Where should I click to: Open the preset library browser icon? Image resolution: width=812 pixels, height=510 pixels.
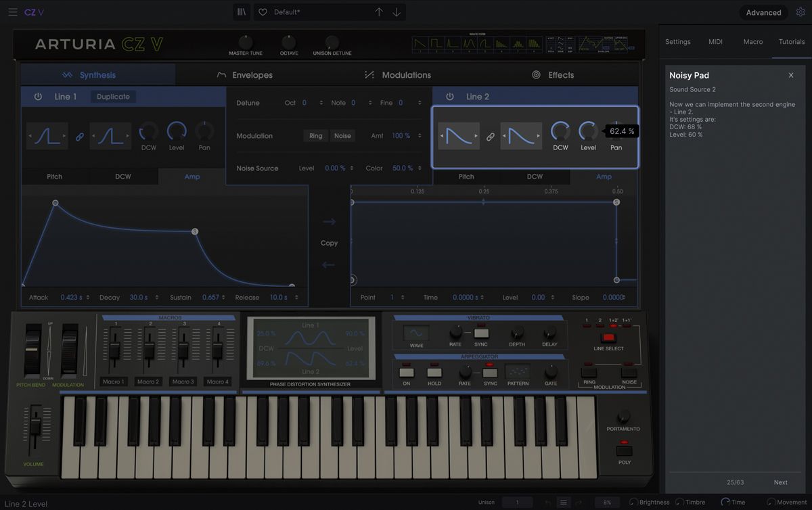pos(241,11)
